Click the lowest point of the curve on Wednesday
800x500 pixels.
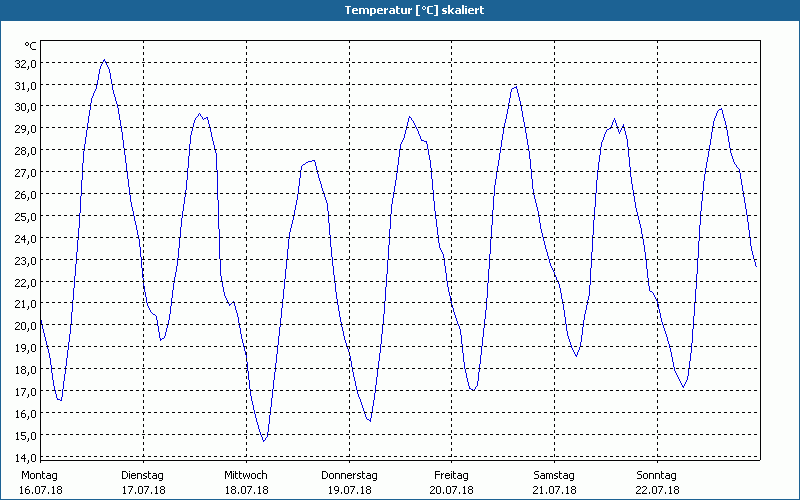pos(264,441)
